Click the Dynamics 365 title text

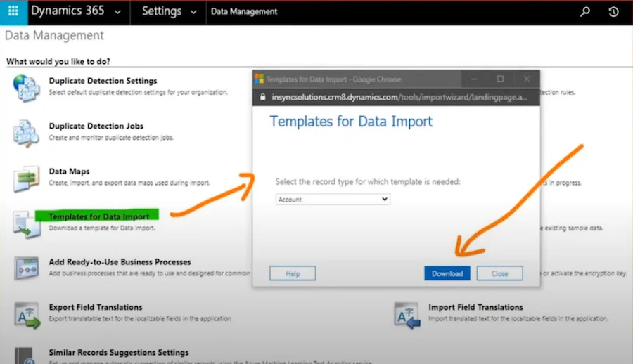[68, 11]
